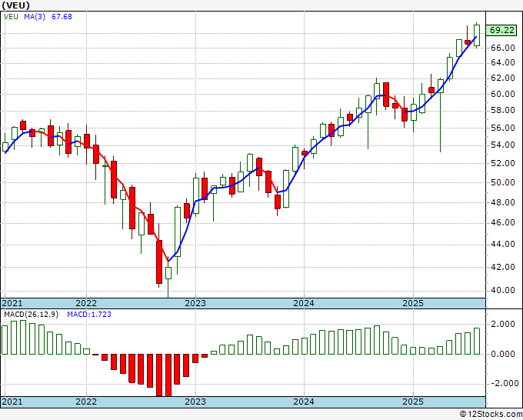Click 2024 on the price chart timeline
The image size is (523, 420).
click(304, 303)
